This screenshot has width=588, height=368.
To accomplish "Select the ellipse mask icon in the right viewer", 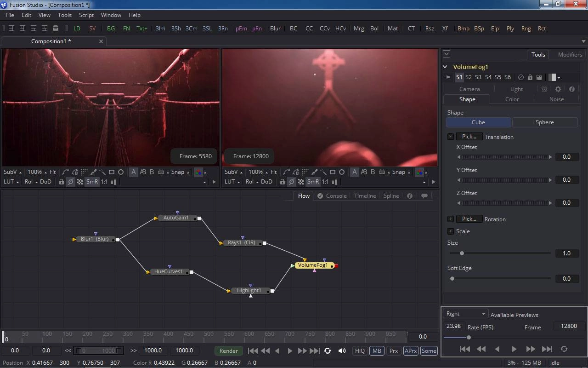I will (x=342, y=172).
